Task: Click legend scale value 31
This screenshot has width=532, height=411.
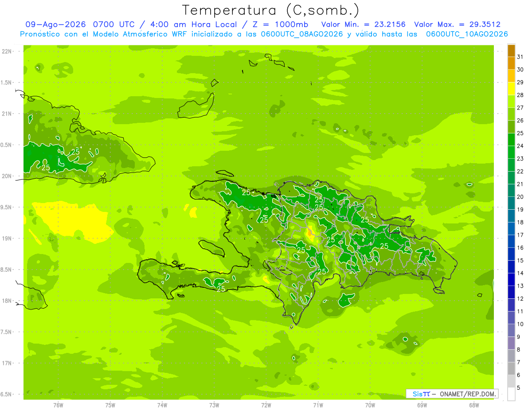Action: point(520,57)
